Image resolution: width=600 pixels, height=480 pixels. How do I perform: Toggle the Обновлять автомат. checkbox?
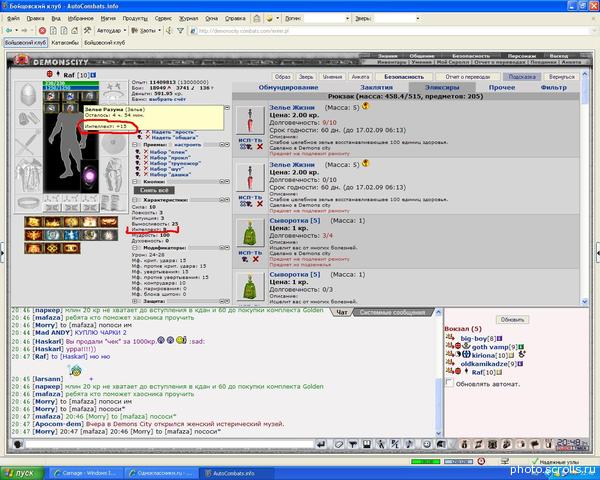(x=450, y=382)
